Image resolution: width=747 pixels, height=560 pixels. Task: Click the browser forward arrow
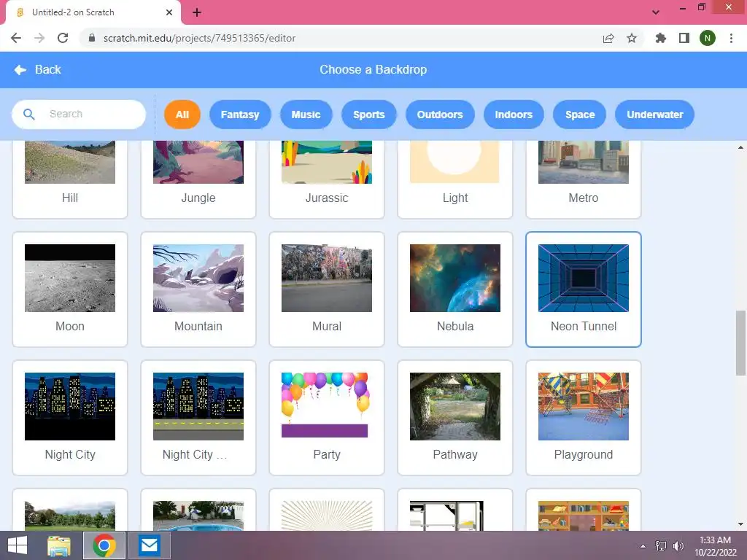[x=39, y=38]
